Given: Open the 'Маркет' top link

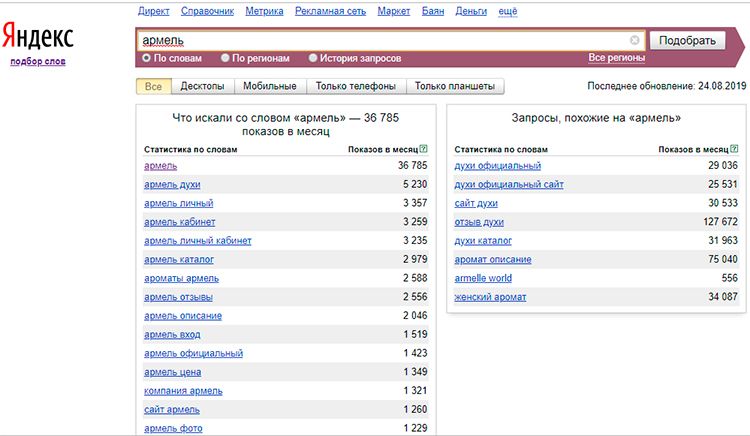Looking at the screenshot, I should click(394, 11).
